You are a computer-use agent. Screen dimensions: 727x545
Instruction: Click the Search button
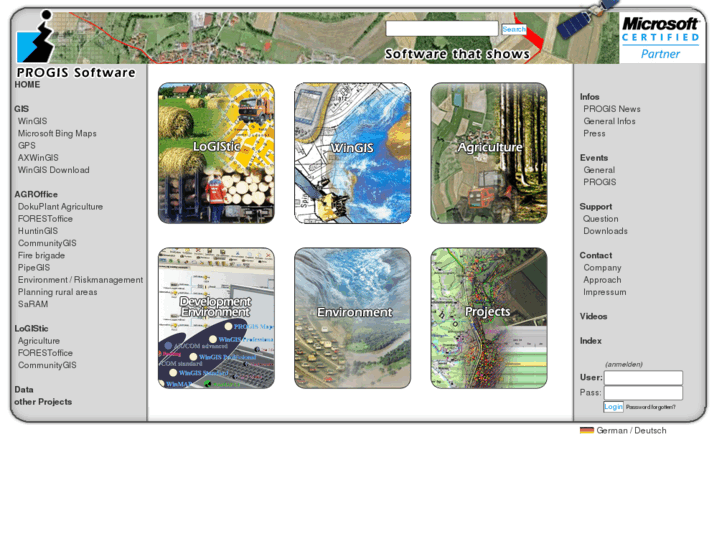tap(514, 29)
